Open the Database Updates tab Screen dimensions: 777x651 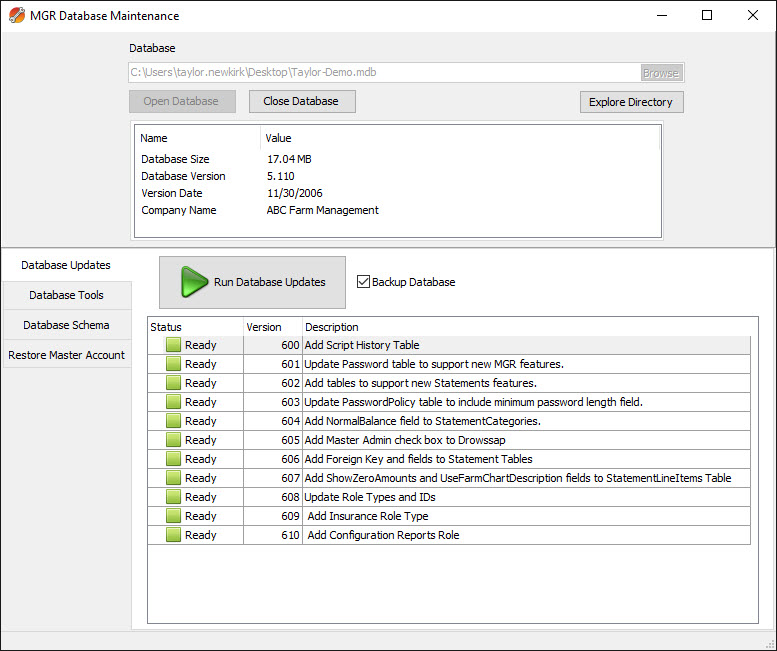coord(66,265)
